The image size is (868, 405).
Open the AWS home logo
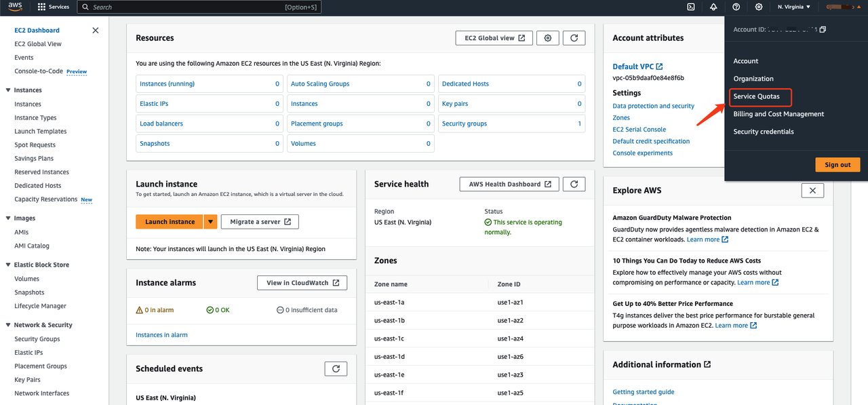pos(15,7)
